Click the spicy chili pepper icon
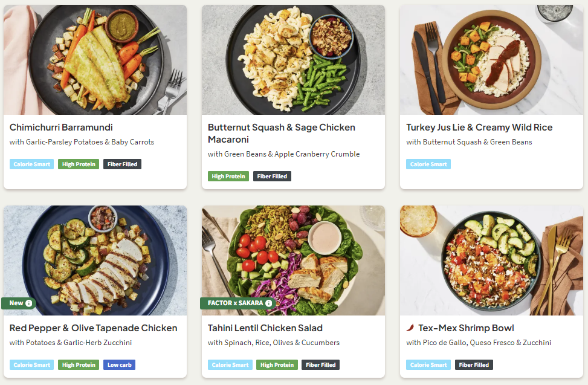This screenshot has width=588, height=385. 410,328
